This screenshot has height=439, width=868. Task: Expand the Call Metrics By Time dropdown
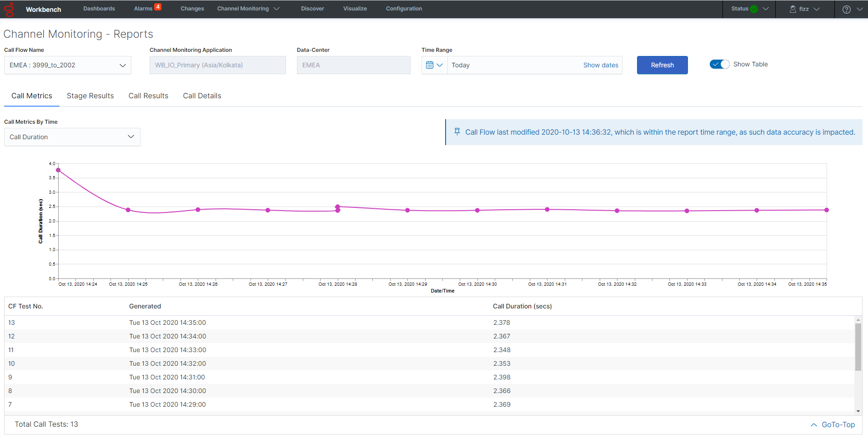pyautogui.click(x=131, y=136)
